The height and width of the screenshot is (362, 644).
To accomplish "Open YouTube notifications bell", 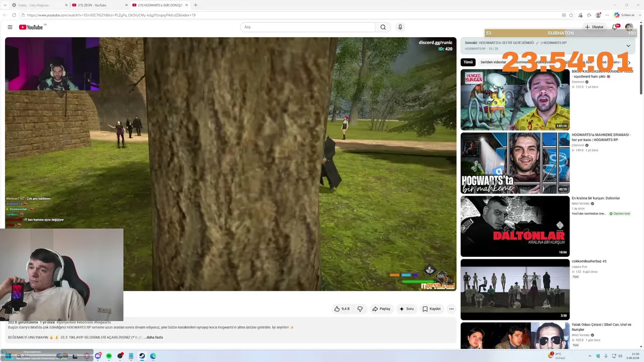I will pos(615,27).
